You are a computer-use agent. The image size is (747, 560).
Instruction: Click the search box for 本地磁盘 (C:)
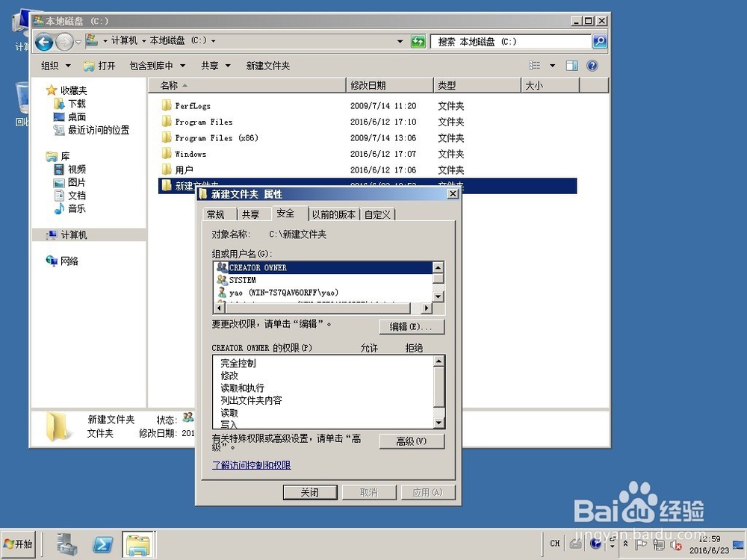[508, 40]
